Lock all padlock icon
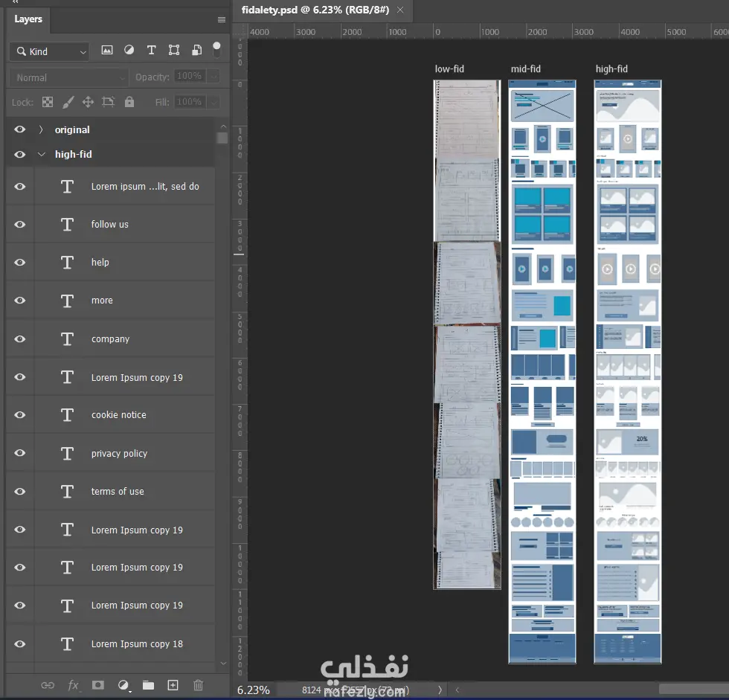This screenshot has height=700, width=729. (129, 102)
